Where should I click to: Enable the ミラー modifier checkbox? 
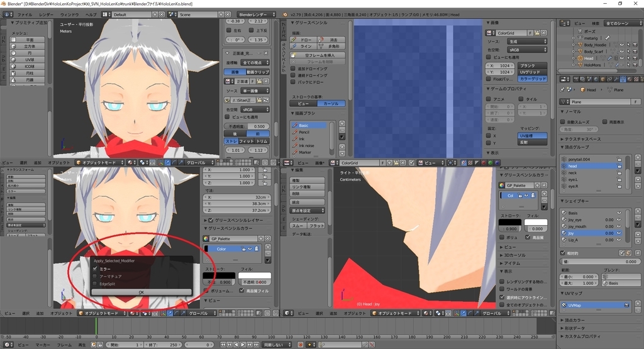[96, 269]
